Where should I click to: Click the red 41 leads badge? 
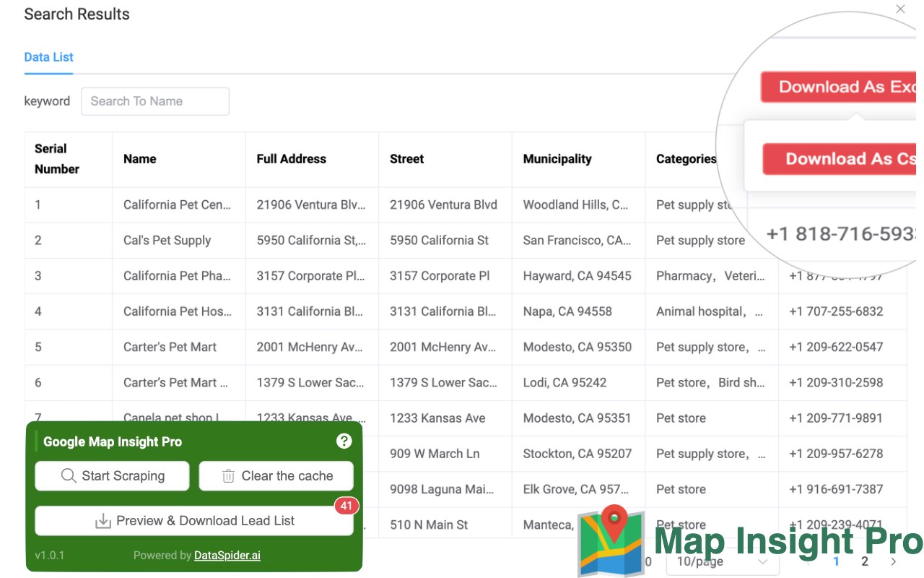(x=346, y=506)
